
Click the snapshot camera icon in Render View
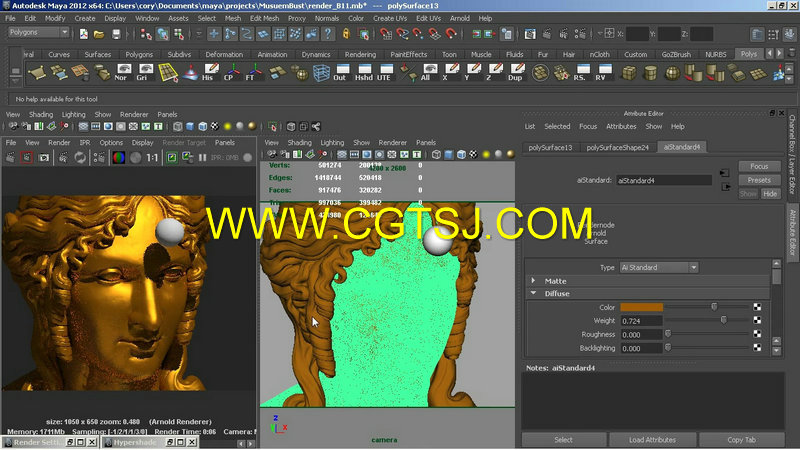(44, 158)
